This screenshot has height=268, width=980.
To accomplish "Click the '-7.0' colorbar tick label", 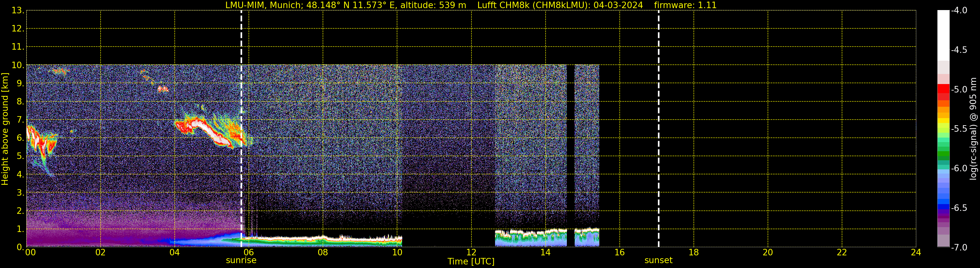I will (959, 248).
